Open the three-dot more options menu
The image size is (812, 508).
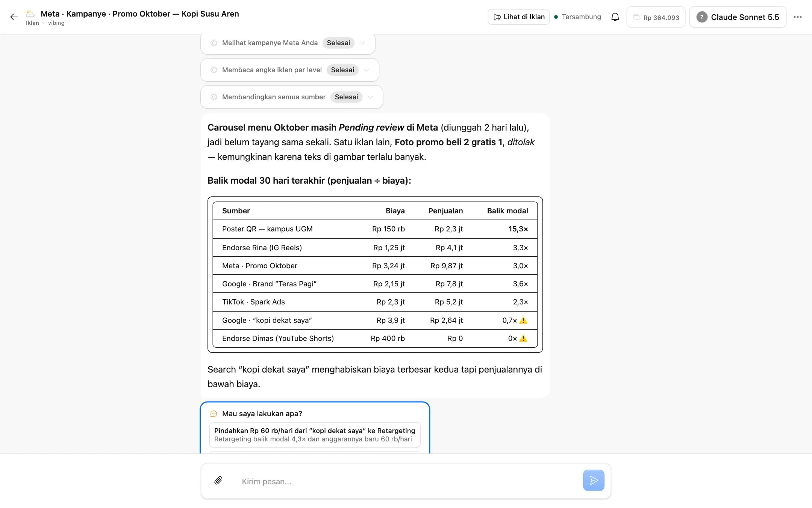798,17
